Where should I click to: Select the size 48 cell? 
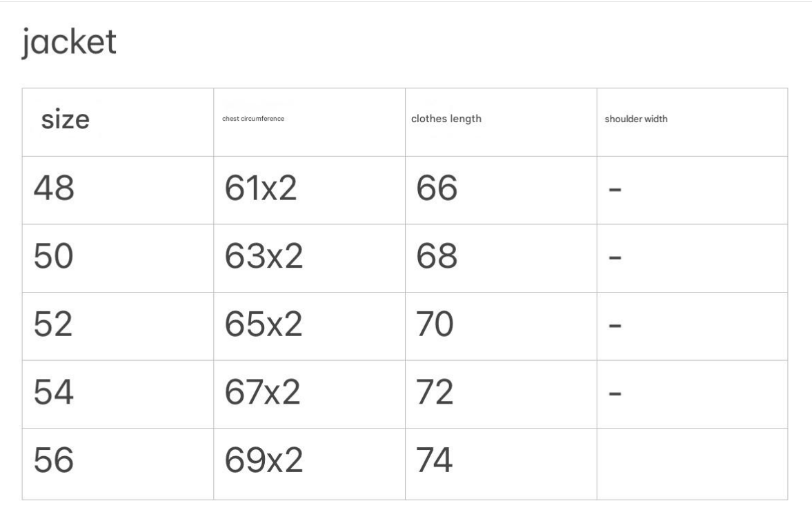point(54,188)
